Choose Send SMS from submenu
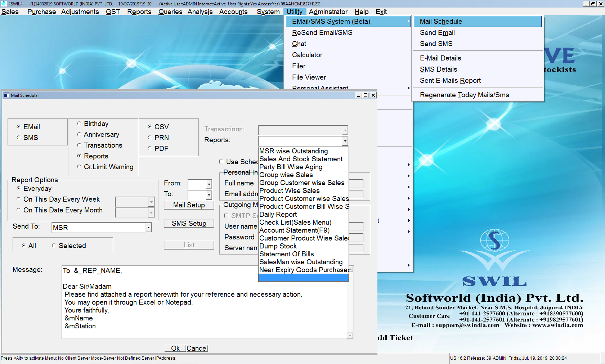Screen dimensions: 605x364 (x=478, y=44)
